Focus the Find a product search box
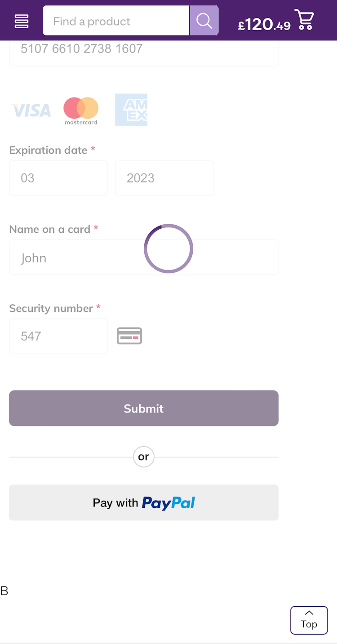337x644 pixels. [116, 21]
